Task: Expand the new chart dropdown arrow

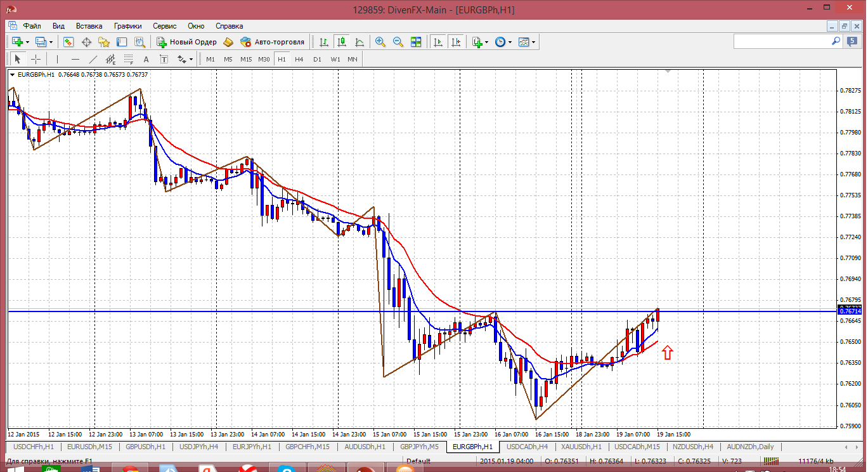Action: [x=26, y=42]
